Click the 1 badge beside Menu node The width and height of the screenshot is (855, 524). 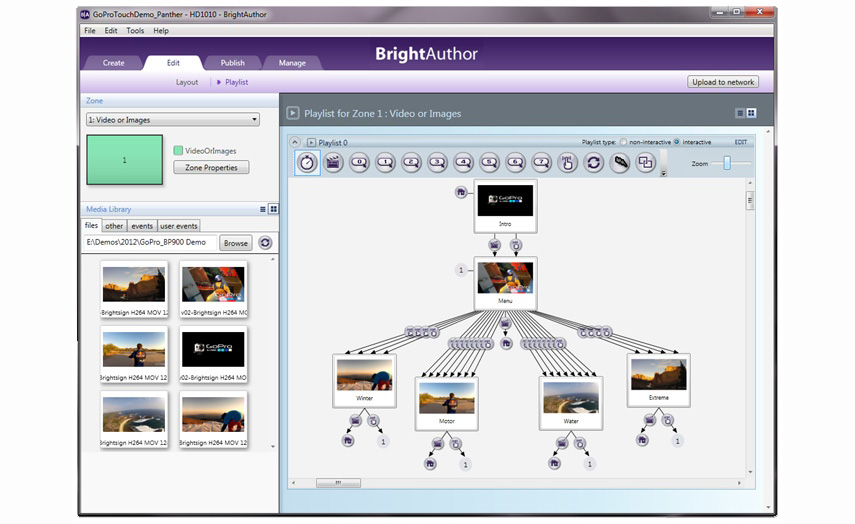(x=461, y=270)
